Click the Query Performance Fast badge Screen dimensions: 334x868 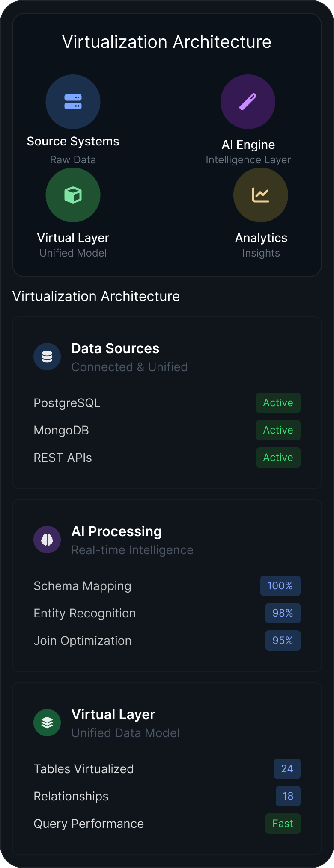click(x=283, y=824)
